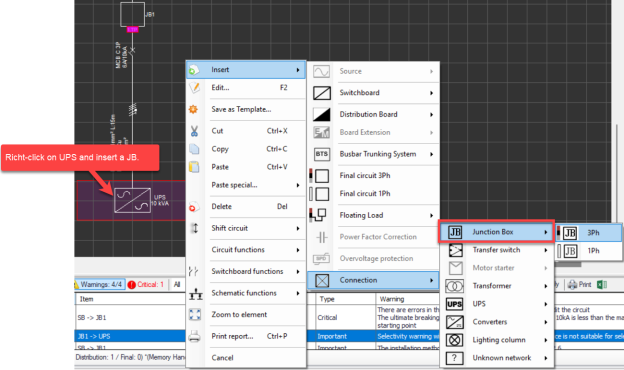Click the Transformer overlapping circles icon

(454, 286)
